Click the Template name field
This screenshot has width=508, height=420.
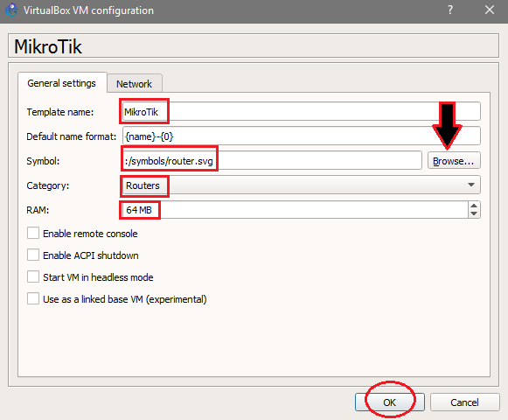coord(302,112)
